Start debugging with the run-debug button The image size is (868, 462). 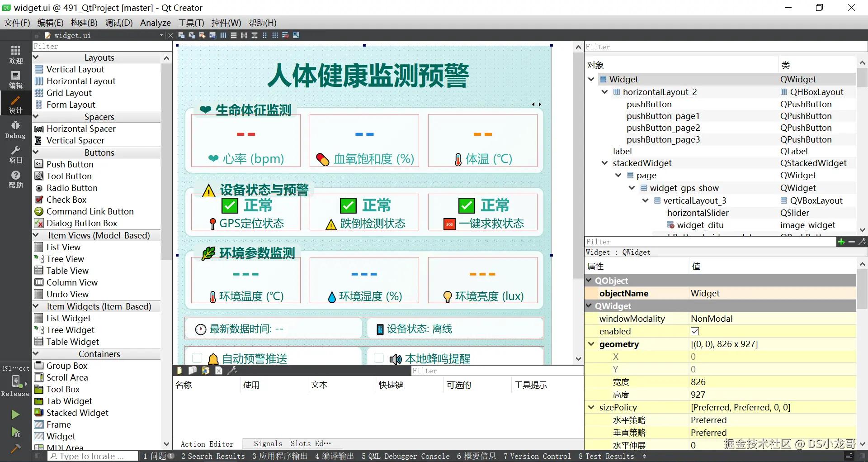tap(15, 432)
